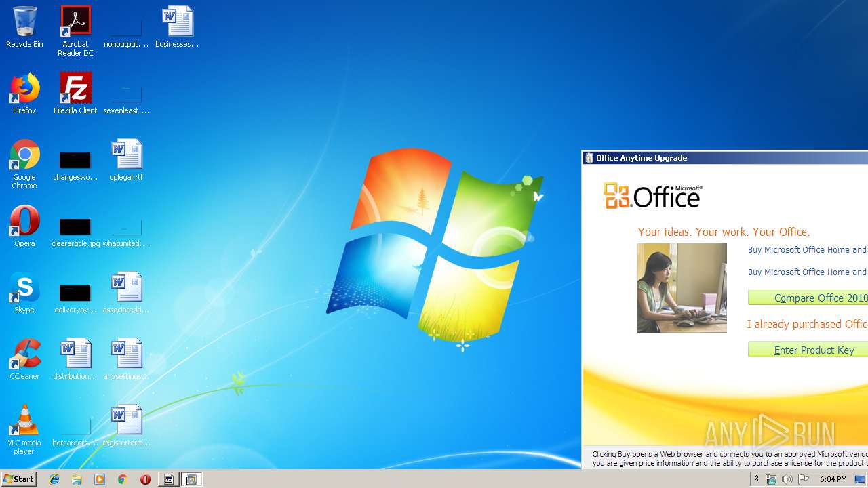The height and width of the screenshot is (488, 868).
Task: Click the woman at computer photo
Action: point(682,288)
